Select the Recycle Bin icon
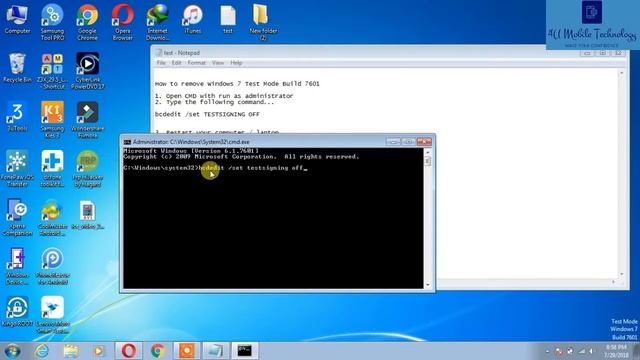 click(x=17, y=68)
